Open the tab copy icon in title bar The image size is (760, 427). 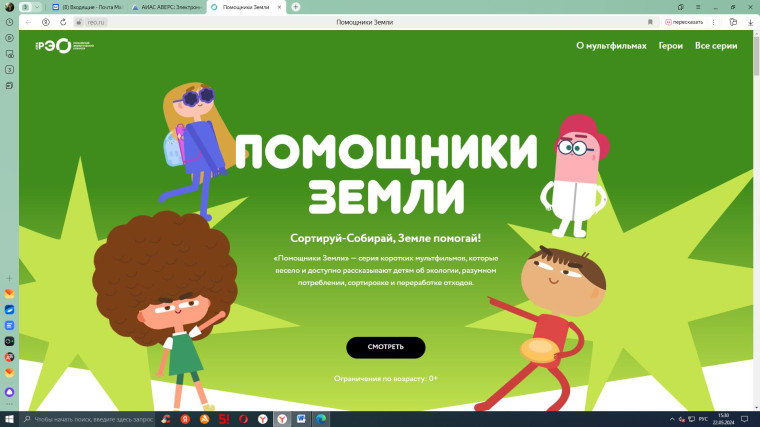pos(681,7)
